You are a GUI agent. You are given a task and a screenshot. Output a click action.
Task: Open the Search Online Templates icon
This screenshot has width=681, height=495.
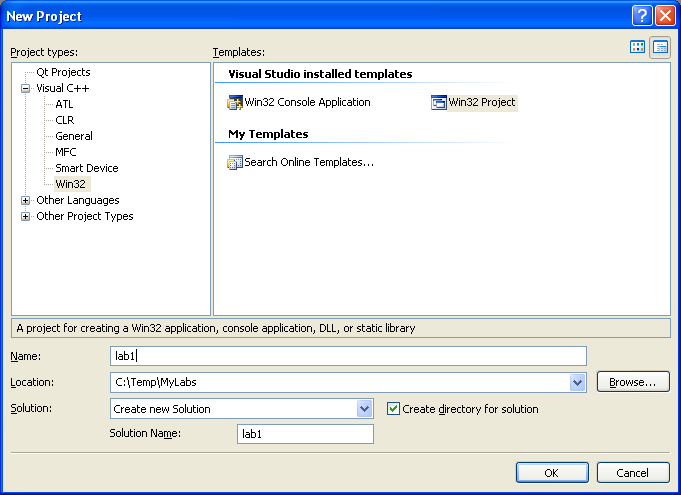235,162
